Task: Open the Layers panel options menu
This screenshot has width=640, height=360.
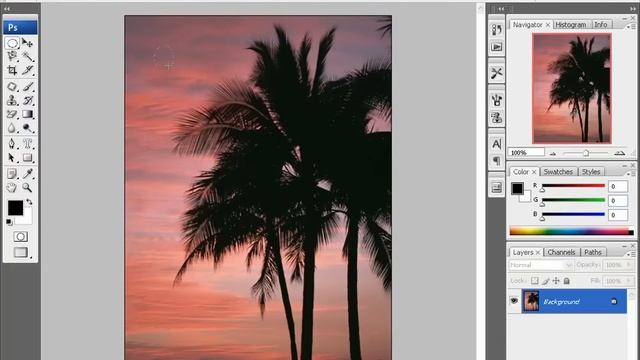Action: point(630,254)
